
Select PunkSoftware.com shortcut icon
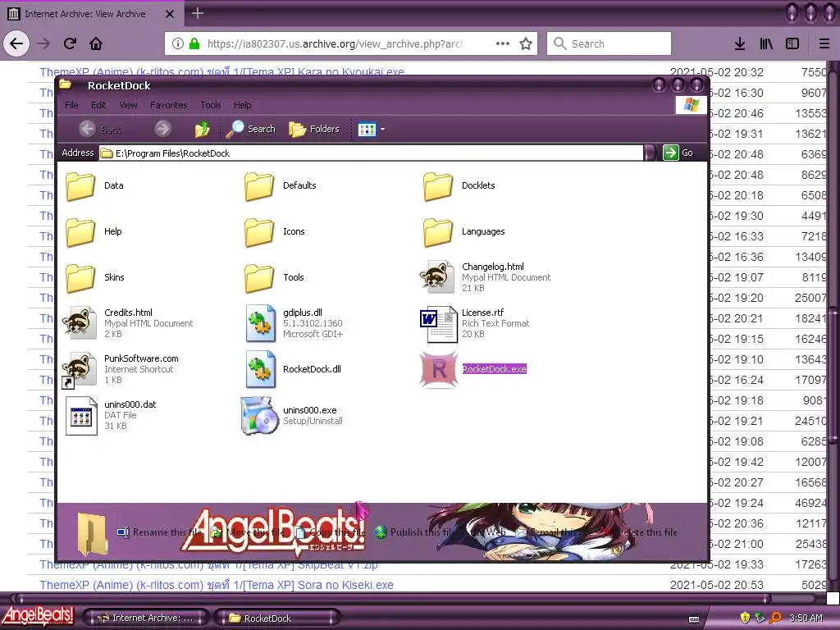coord(79,370)
